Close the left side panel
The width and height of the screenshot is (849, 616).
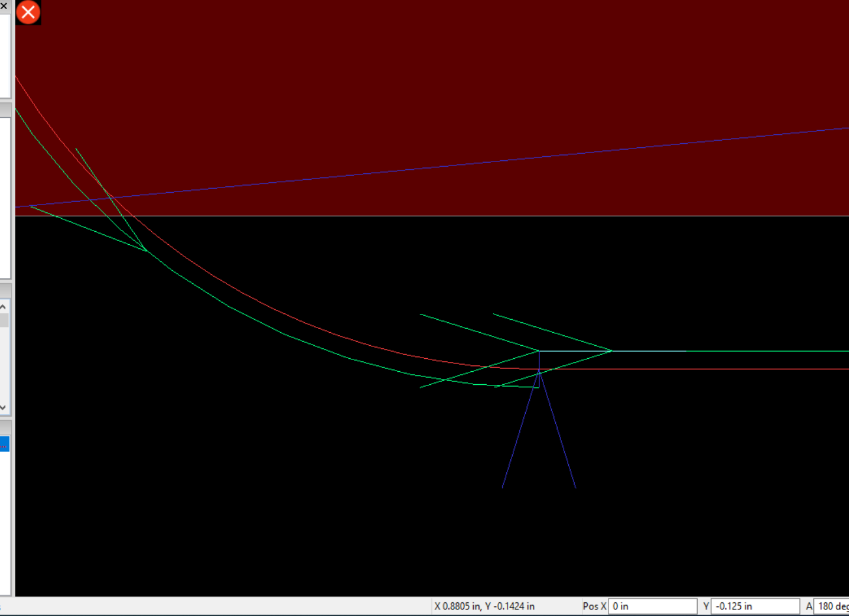(x=3, y=5)
